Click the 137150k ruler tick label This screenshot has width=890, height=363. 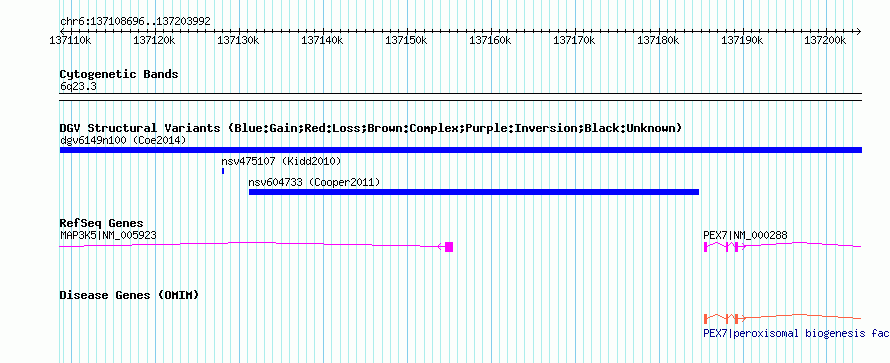click(x=406, y=41)
